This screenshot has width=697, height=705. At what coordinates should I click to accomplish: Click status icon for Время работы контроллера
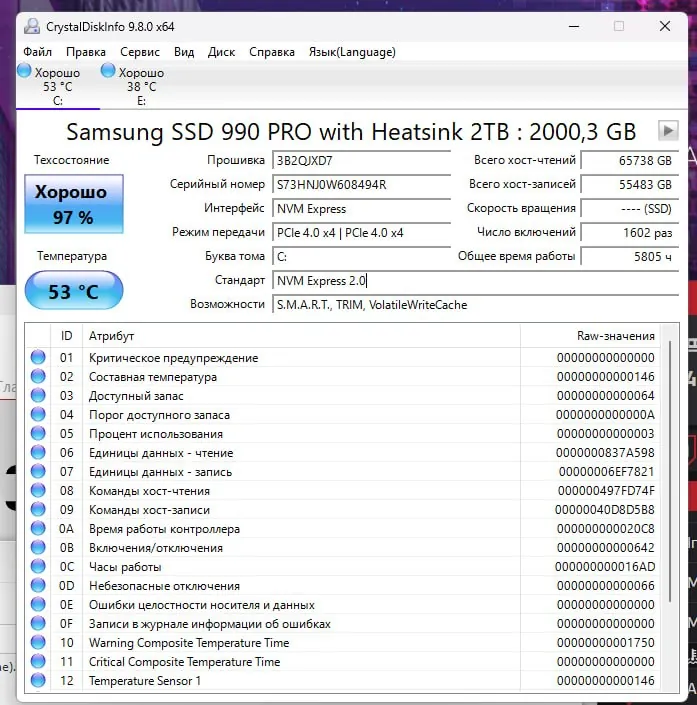[38, 528]
